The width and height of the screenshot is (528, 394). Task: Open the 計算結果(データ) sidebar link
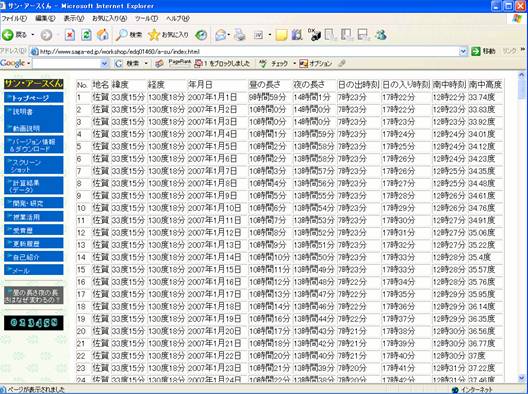point(34,186)
